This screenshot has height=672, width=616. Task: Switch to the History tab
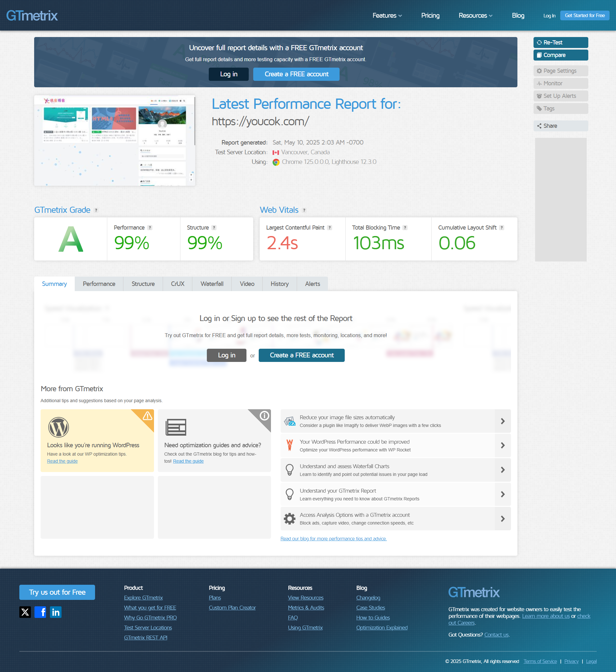pyautogui.click(x=279, y=284)
